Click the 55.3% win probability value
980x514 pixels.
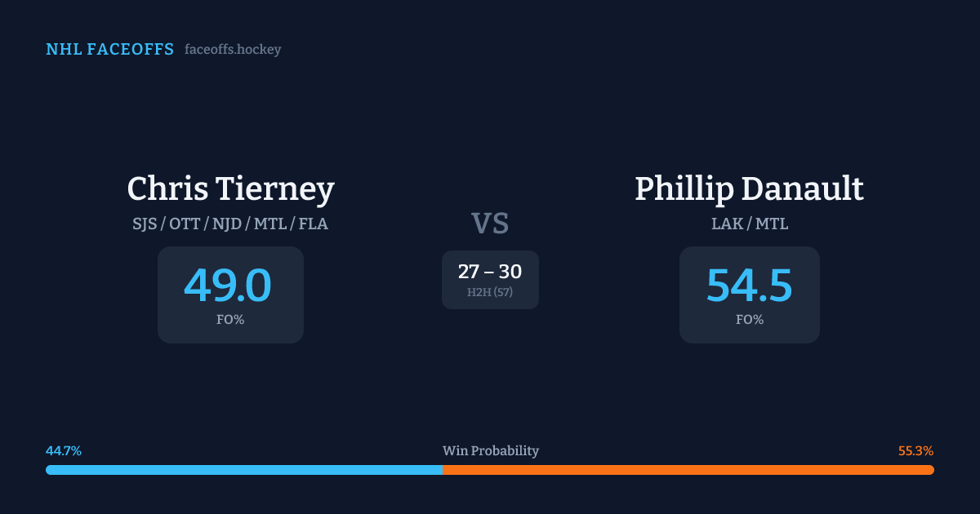pyautogui.click(x=915, y=451)
